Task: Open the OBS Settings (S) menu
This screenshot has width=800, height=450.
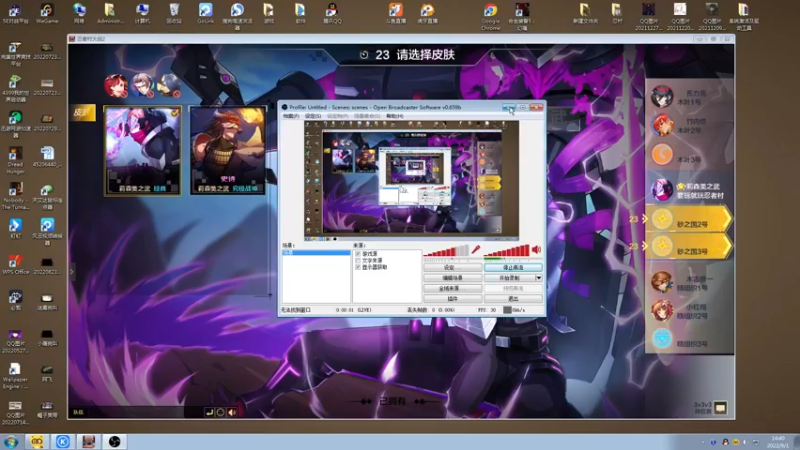Action: pos(313,116)
